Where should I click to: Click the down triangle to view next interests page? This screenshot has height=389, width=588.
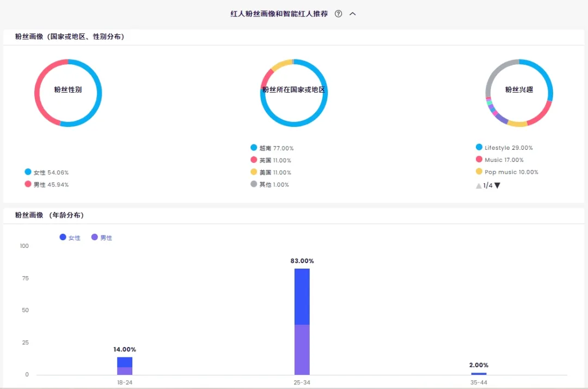tap(497, 185)
